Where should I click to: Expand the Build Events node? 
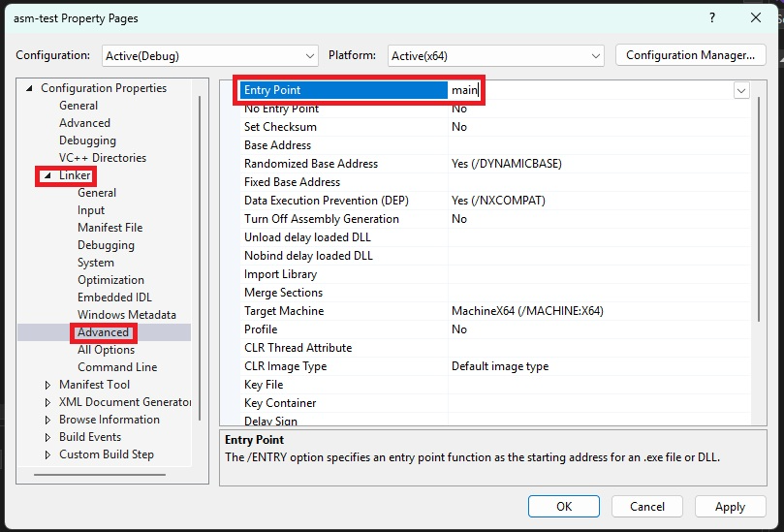pos(48,437)
